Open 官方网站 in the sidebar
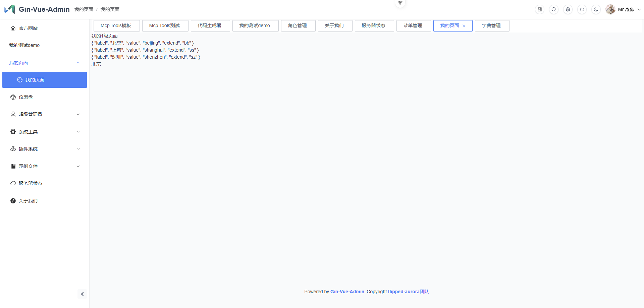The image size is (644, 308). (45, 28)
